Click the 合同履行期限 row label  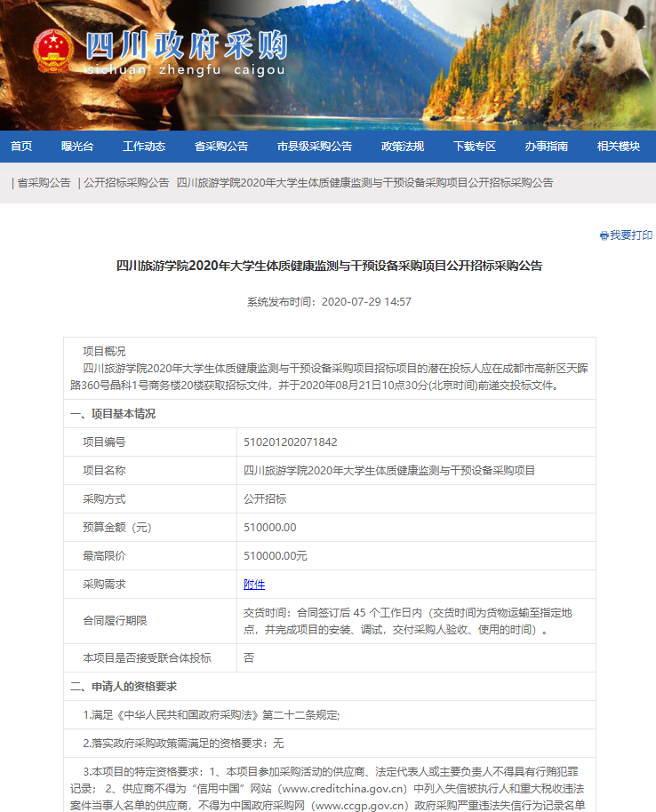click(115, 621)
